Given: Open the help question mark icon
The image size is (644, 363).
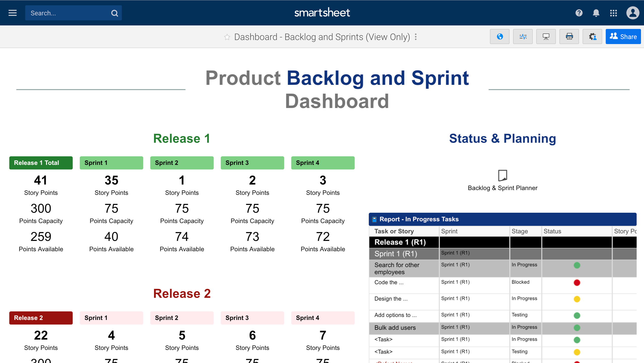Looking at the screenshot, I should click(x=579, y=12).
